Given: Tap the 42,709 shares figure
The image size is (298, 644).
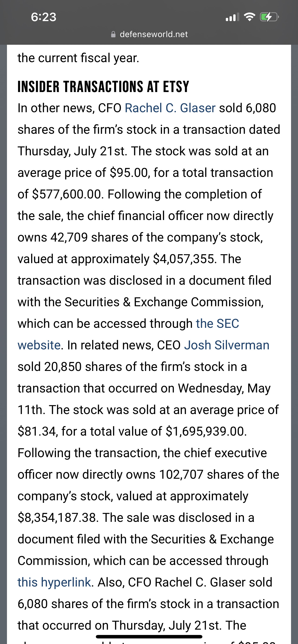Looking at the screenshot, I should click(69, 237).
